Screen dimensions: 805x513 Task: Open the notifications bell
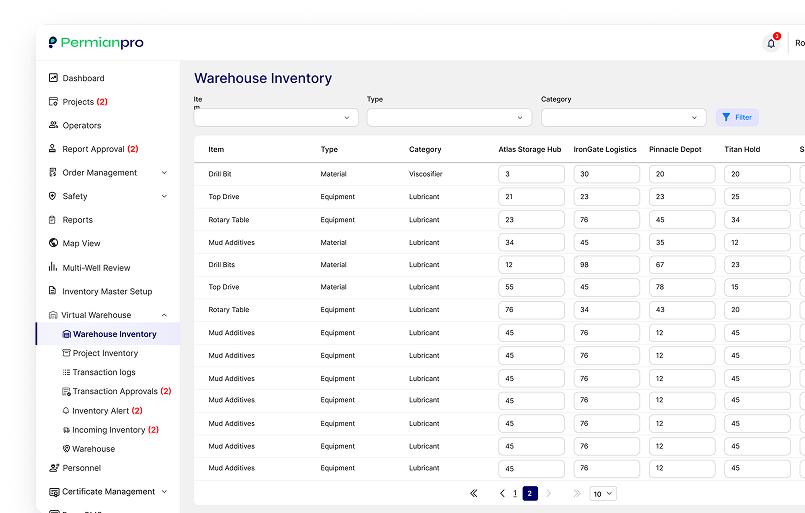pos(771,43)
